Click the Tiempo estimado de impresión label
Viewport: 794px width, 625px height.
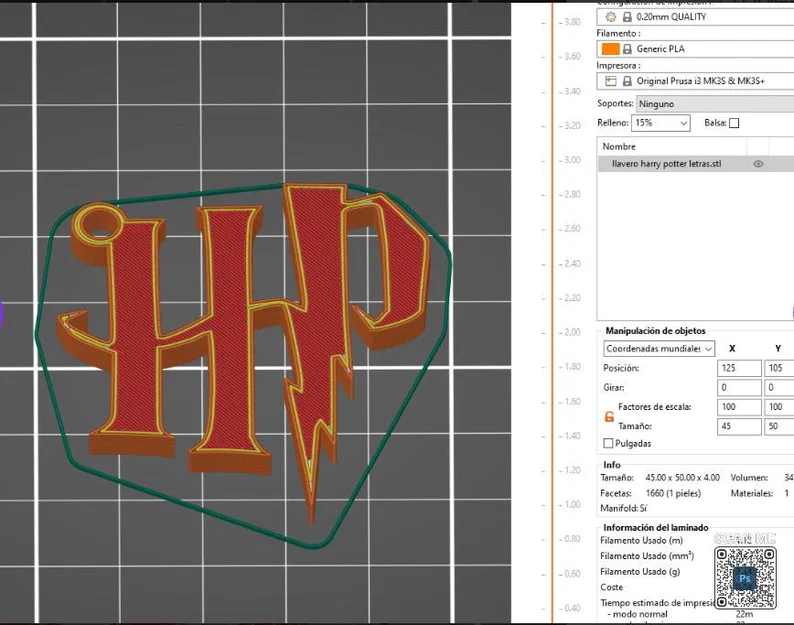[657, 603]
